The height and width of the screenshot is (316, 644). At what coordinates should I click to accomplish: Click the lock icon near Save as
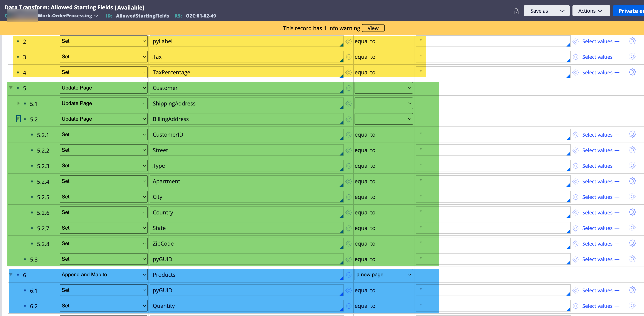coord(516,11)
